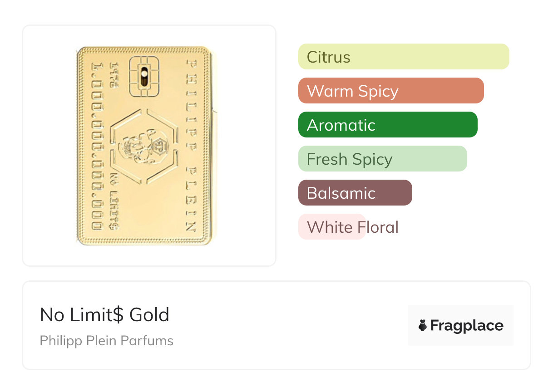Select the Warm Spicy accord bar
The image size is (553, 392).
click(390, 91)
